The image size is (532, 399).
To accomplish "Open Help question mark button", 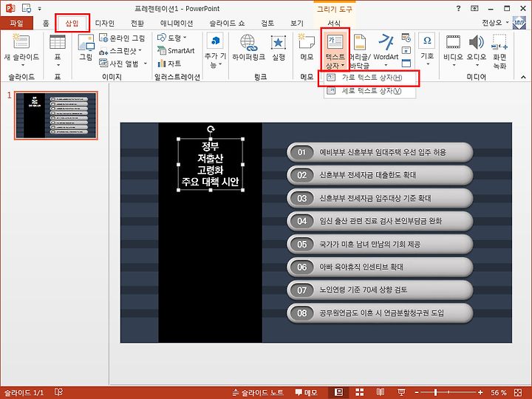I will pos(458,8).
